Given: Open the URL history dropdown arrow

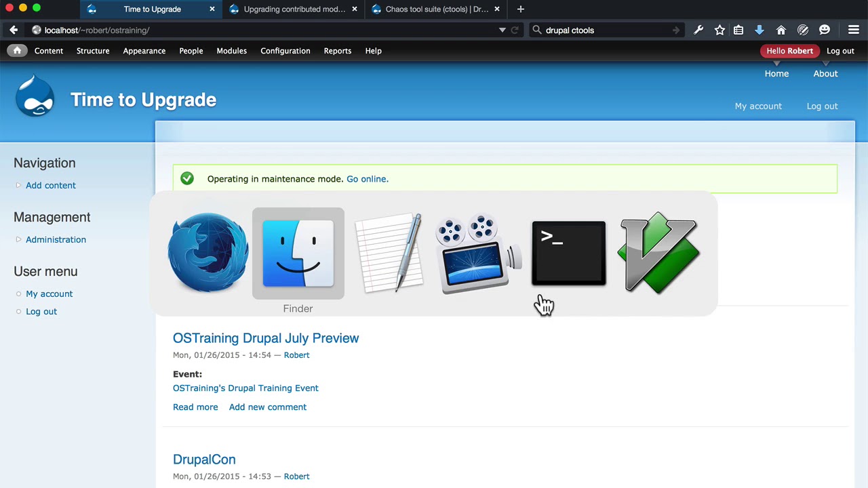Looking at the screenshot, I should point(502,30).
